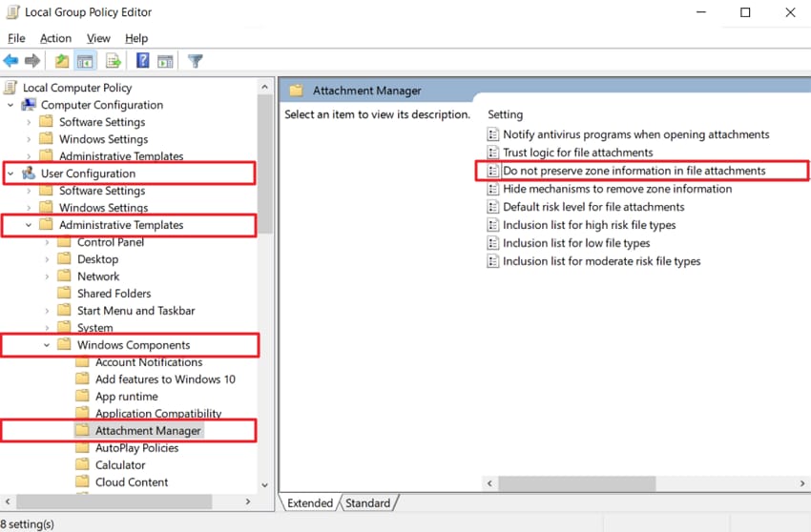Open the Action menu
The image size is (811, 532).
[x=56, y=38]
